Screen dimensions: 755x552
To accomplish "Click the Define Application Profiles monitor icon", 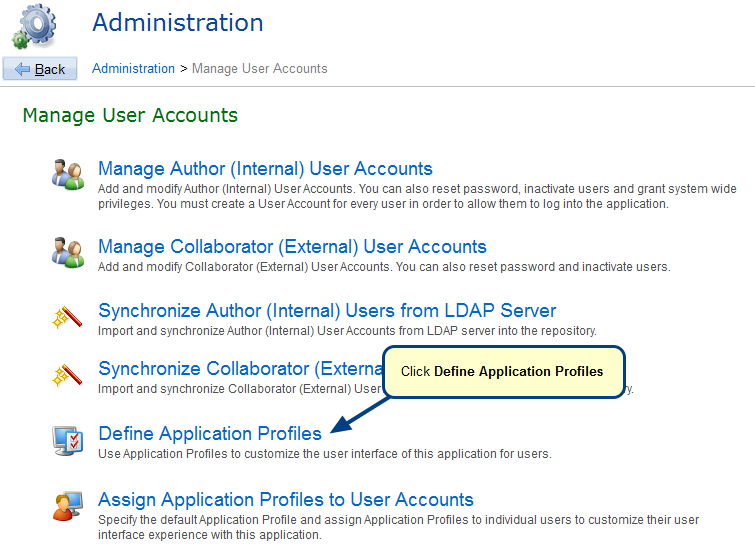I will click(x=68, y=439).
